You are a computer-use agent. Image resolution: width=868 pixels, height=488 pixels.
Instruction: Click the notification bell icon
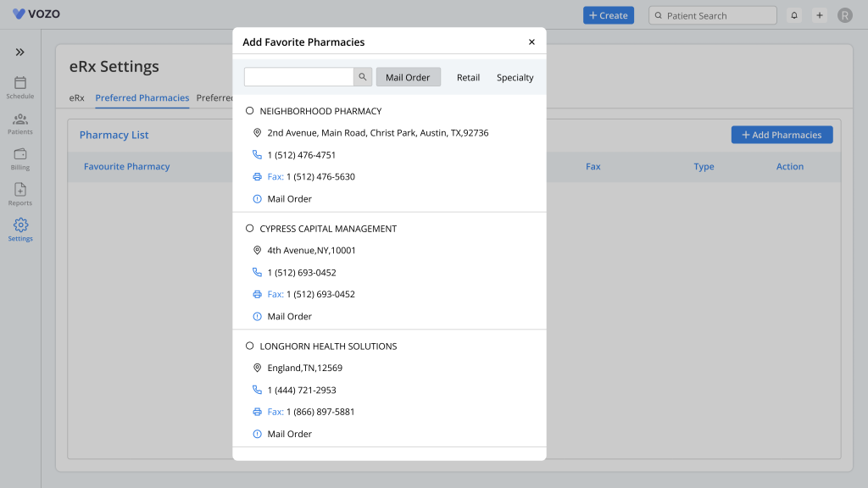pos(794,15)
